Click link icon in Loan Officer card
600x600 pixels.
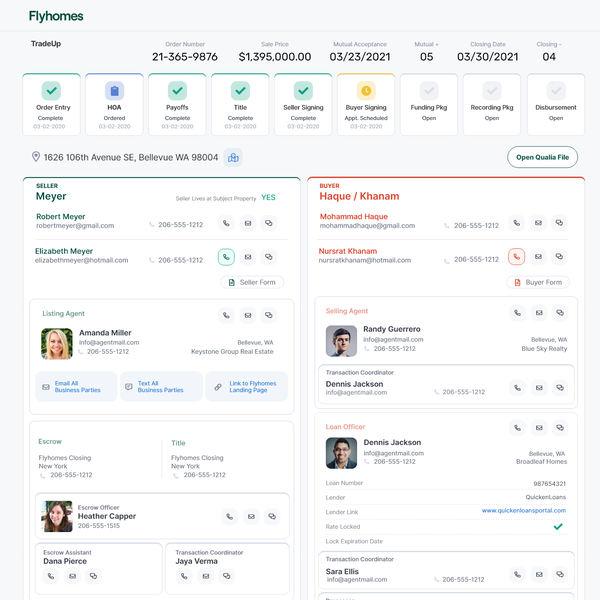(x=560, y=428)
